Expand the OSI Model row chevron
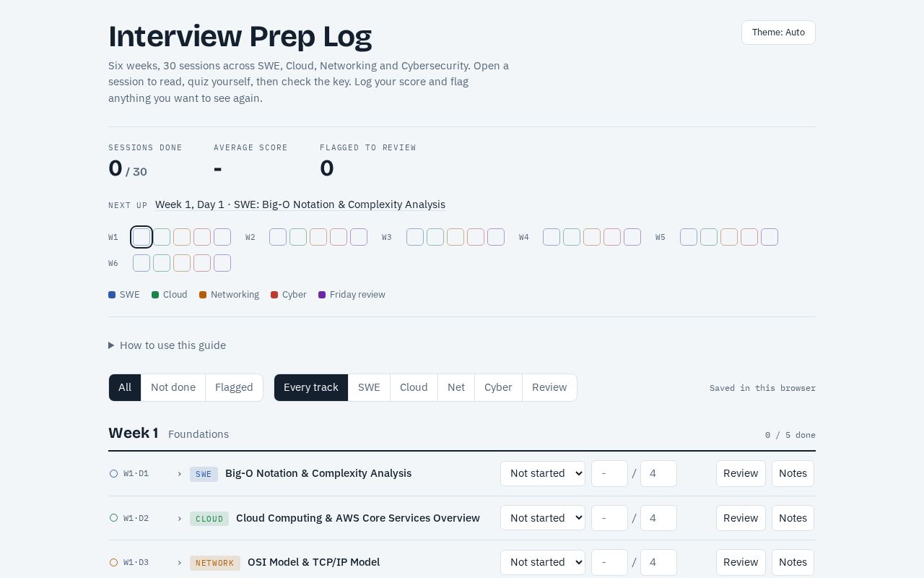The image size is (924, 578). 179,562
